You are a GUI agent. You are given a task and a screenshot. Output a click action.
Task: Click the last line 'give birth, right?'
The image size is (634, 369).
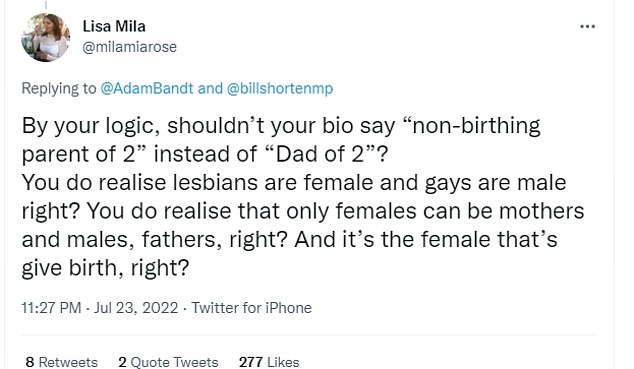[105, 268]
